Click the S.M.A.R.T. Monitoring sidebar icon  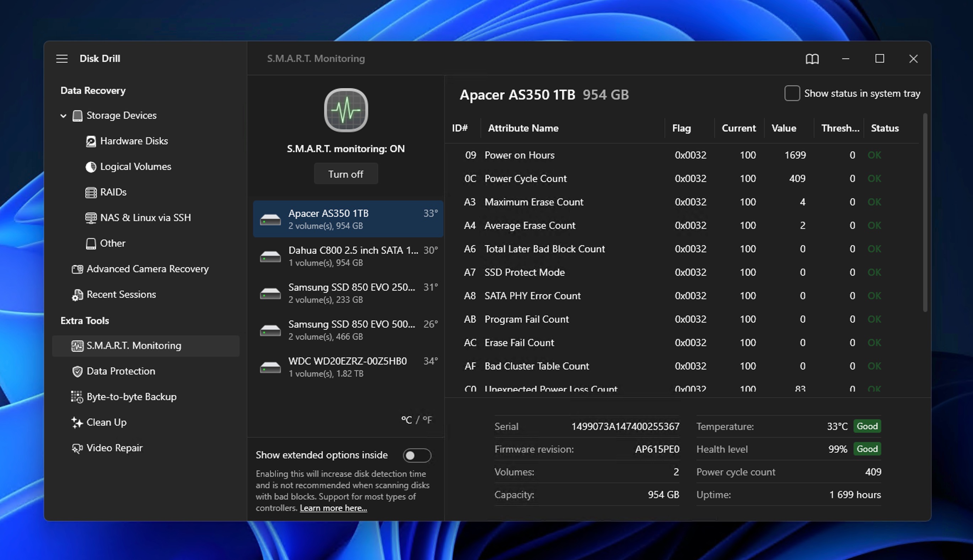point(77,346)
